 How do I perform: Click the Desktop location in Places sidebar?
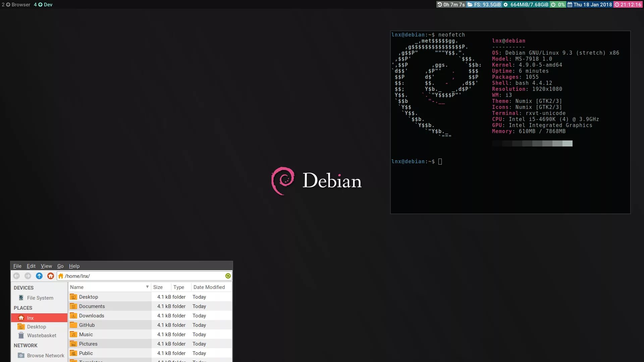click(36, 327)
